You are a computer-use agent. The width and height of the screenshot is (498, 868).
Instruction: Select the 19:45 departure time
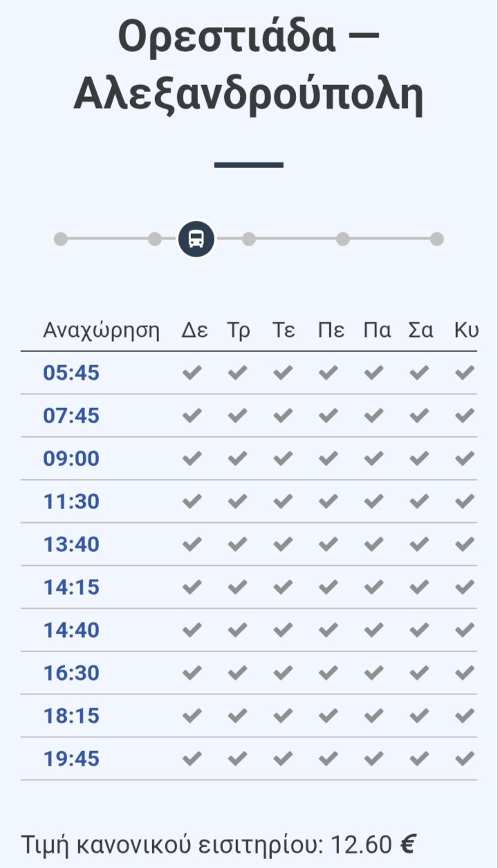click(71, 759)
